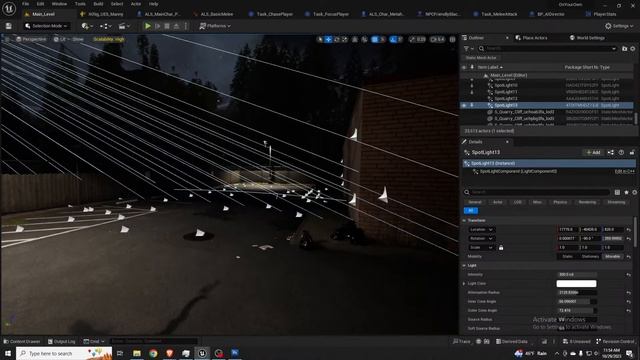The image size is (640, 360).
Task: Click the Outliner search field
Action: click(x=547, y=48)
